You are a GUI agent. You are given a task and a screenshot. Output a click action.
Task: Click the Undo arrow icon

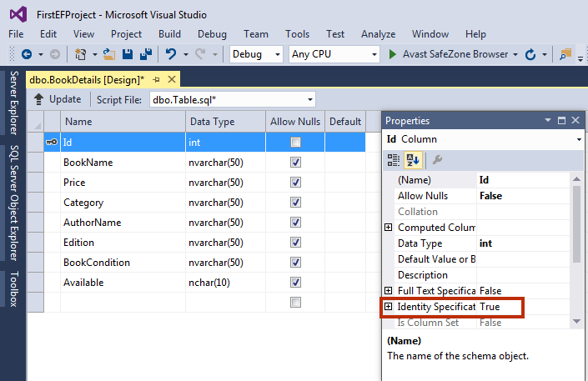click(171, 54)
